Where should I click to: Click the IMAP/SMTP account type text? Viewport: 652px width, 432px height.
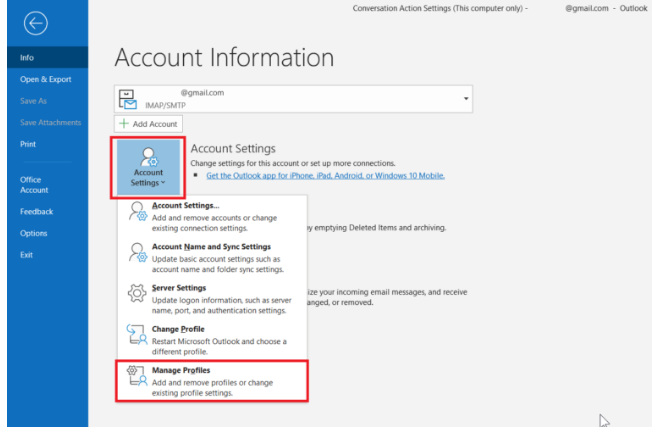(x=165, y=105)
